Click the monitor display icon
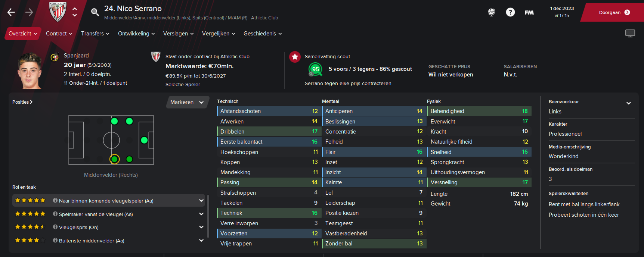 pos(630,34)
